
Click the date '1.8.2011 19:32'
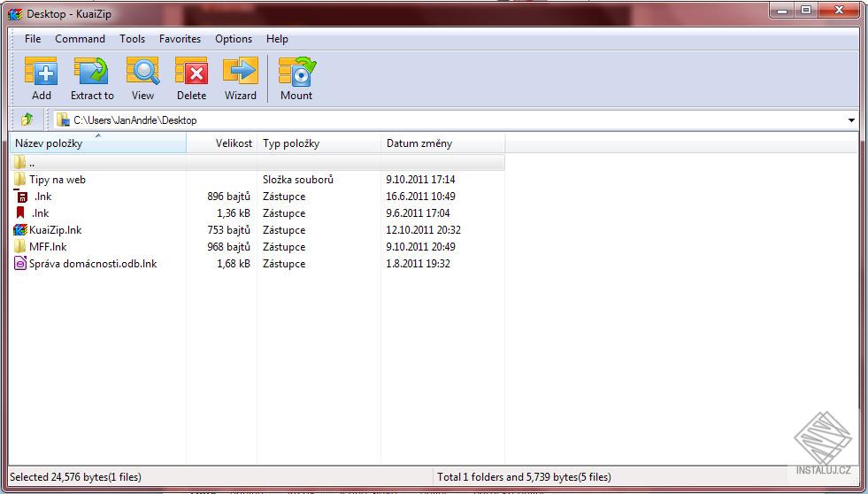[418, 264]
